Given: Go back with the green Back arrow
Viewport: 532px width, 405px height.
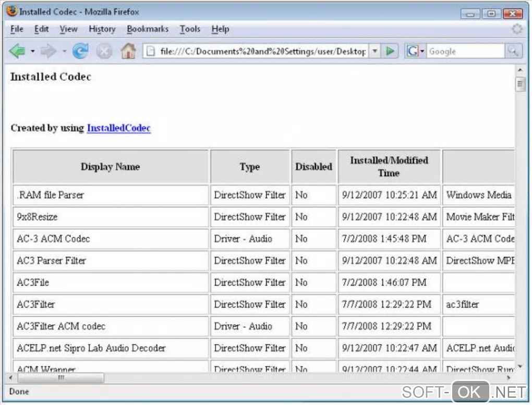Looking at the screenshot, I should pos(17,51).
